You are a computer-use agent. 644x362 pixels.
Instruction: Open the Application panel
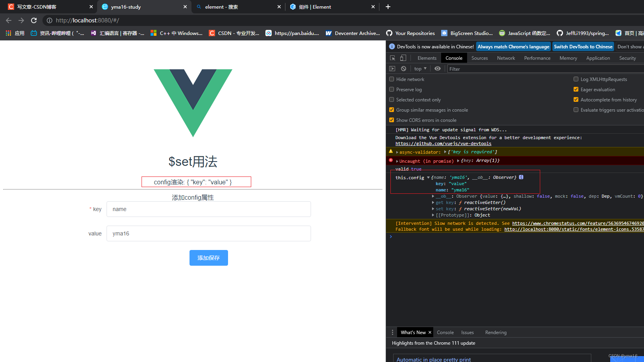click(598, 58)
